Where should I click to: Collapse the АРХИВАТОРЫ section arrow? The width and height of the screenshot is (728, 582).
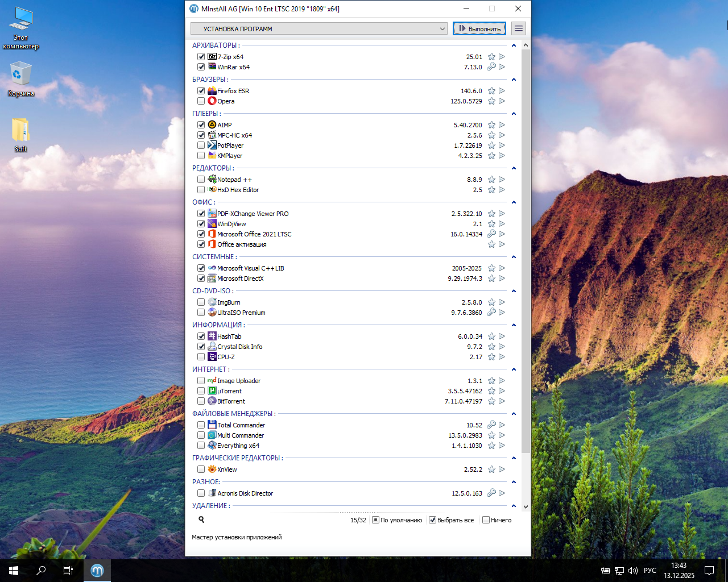click(514, 45)
